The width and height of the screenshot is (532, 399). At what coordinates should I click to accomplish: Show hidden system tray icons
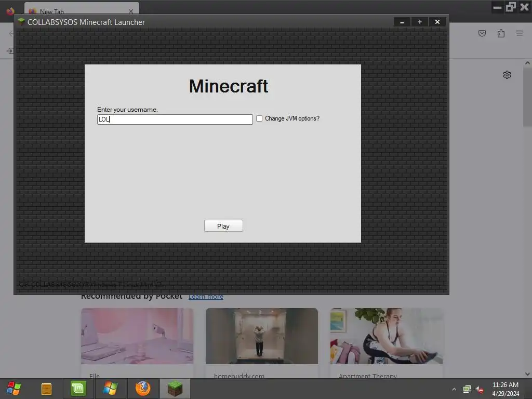(454, 389)
